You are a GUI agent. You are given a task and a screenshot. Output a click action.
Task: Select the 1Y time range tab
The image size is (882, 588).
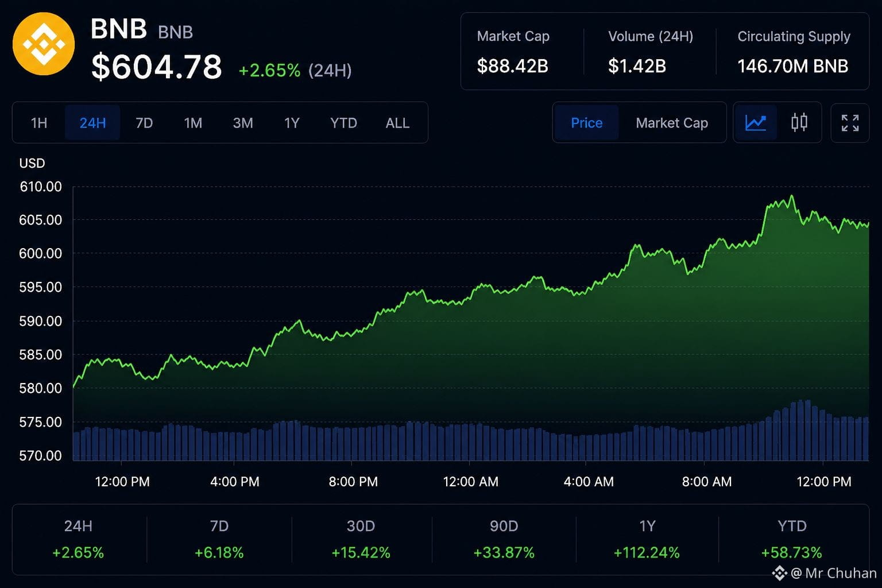[x=292, y=123]
